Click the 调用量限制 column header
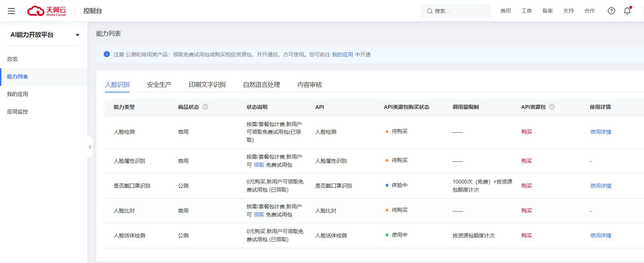Image resolution: width=644 pixels, height=263 pixels. [466, 107]
